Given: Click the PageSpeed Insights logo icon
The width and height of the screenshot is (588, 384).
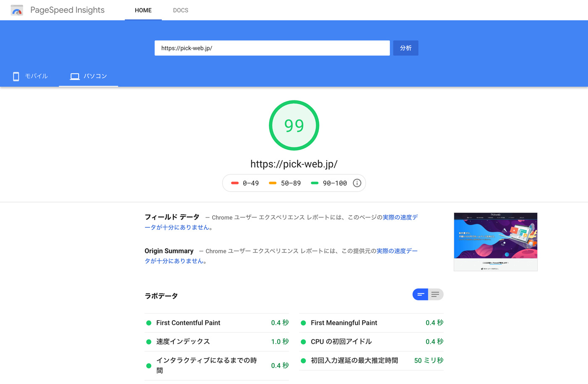Looking at the screenshot, I should [x=17, y=10].
